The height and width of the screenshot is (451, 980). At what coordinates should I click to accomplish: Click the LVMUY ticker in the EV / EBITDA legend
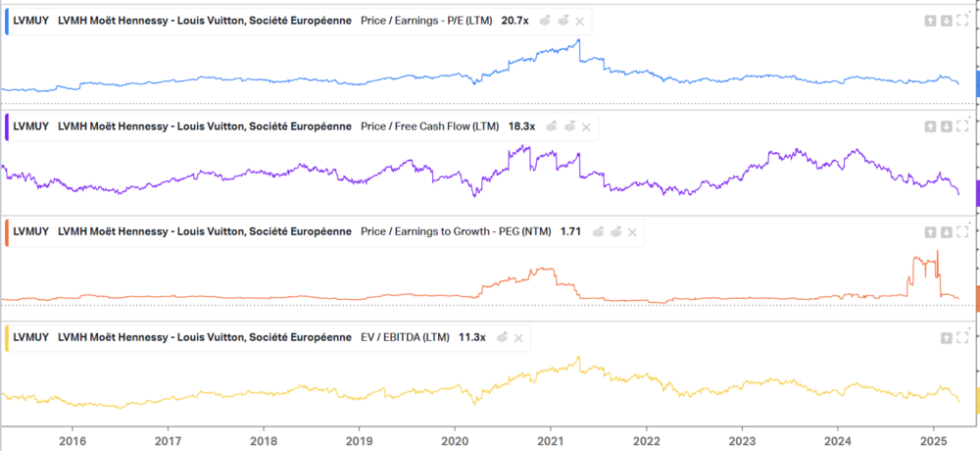pyautogui.click(x=31, y=337)
